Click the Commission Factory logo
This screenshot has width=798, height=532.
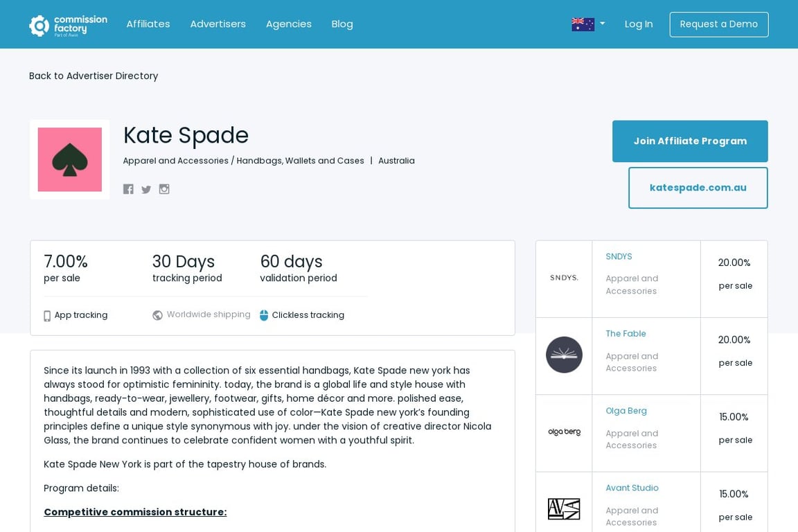pyautogui.click(x=68, y=25)
